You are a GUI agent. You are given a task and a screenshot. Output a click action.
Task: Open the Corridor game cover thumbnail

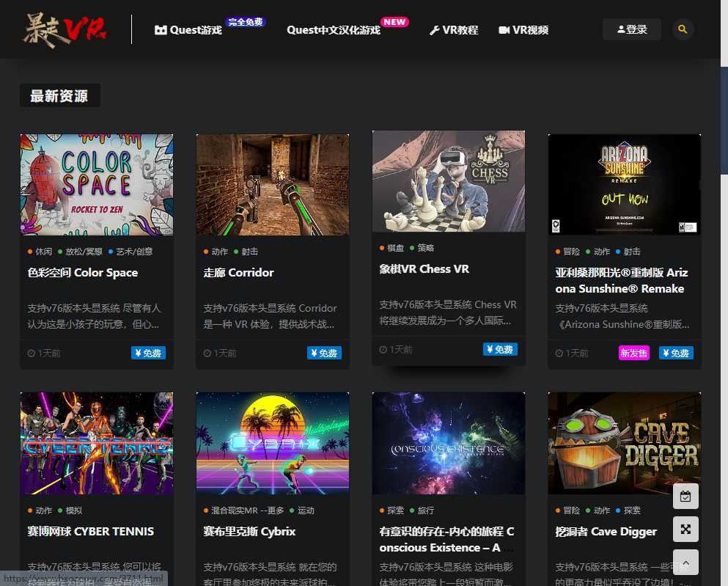273,184
